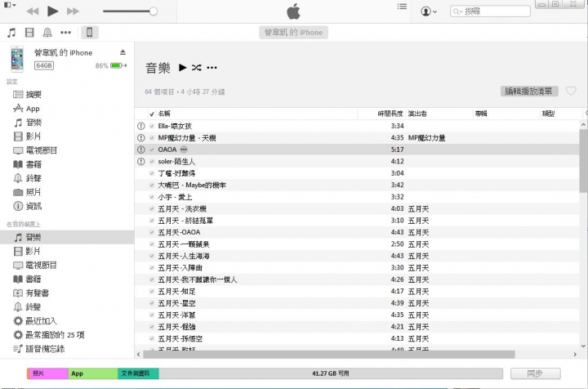Sort by 演出者 column header
The width and height of the screenshot is (588, 389).
417,114
